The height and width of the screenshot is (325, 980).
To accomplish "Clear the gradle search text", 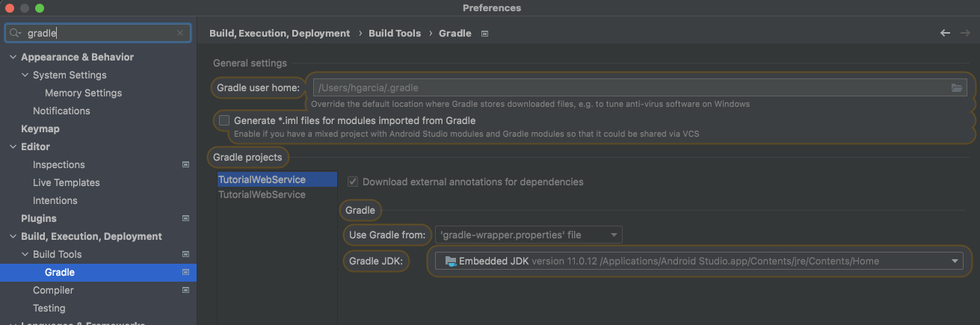I will (x=180, y=33).
